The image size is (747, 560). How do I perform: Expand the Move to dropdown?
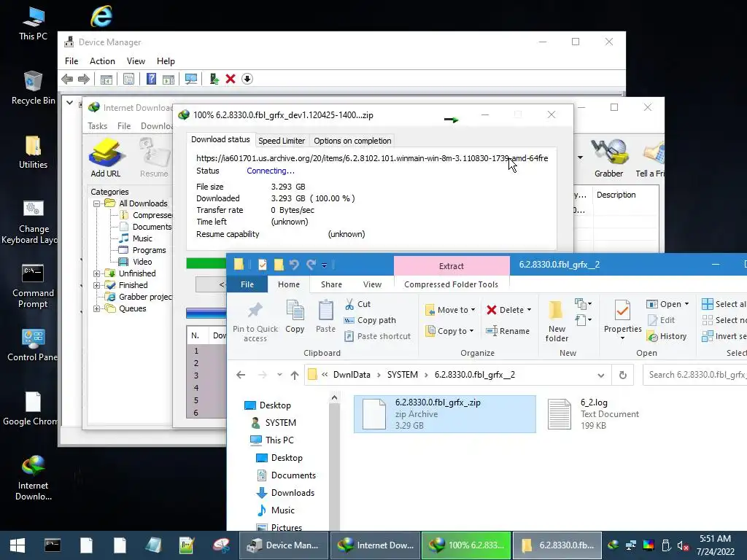pyautogui.click(x=473, y=310)
